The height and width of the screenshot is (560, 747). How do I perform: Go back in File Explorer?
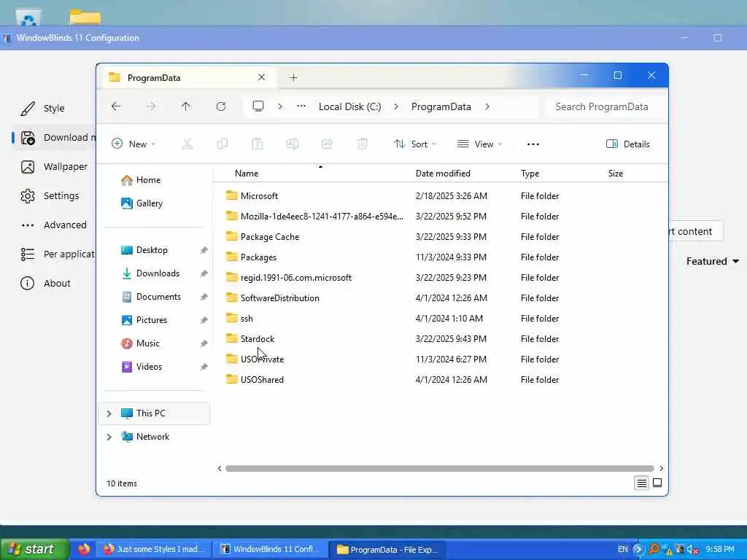pos(116,106)
